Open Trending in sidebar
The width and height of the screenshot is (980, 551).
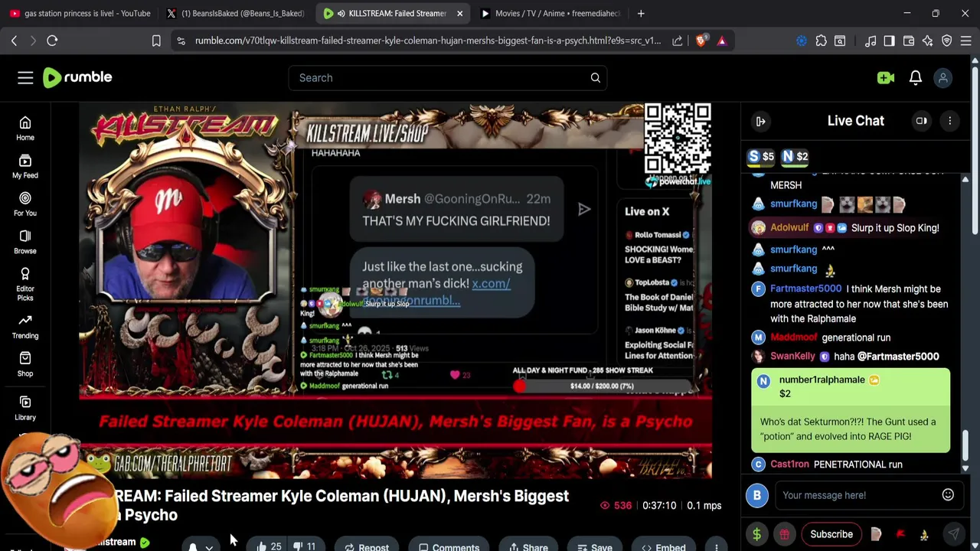(25, 327)
